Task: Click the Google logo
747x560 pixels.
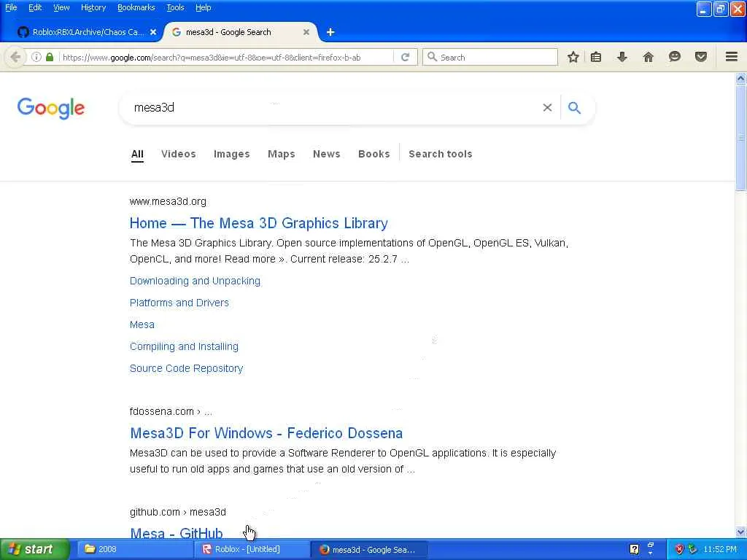Action: [x=51, y=109]
